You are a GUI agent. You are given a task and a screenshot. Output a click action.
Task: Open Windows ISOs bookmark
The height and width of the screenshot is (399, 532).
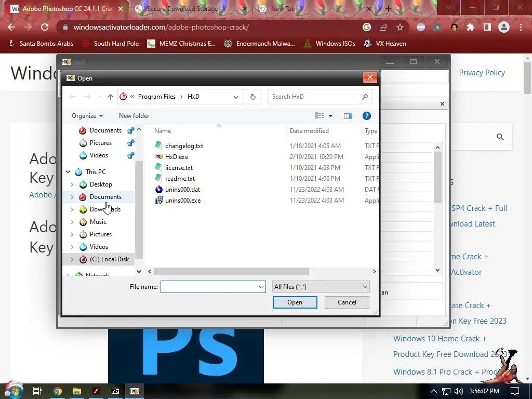[x=329, y=44]
